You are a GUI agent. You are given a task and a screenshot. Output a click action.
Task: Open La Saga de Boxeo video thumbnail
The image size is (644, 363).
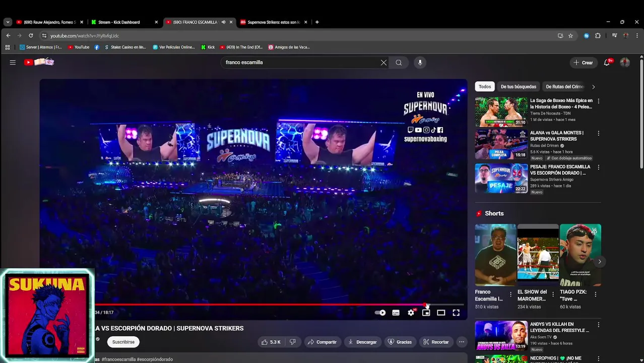pos(501,112)
